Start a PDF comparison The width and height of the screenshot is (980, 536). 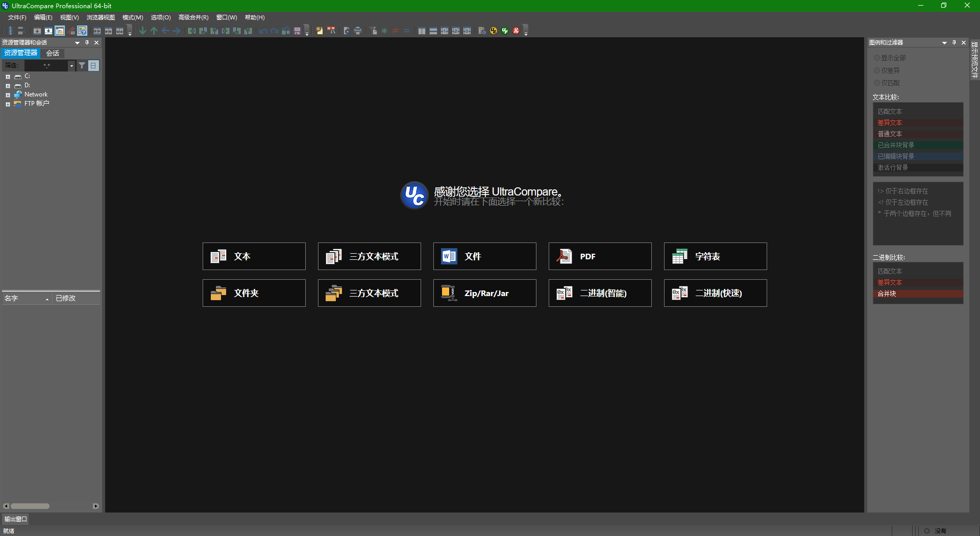pos(600,256)
